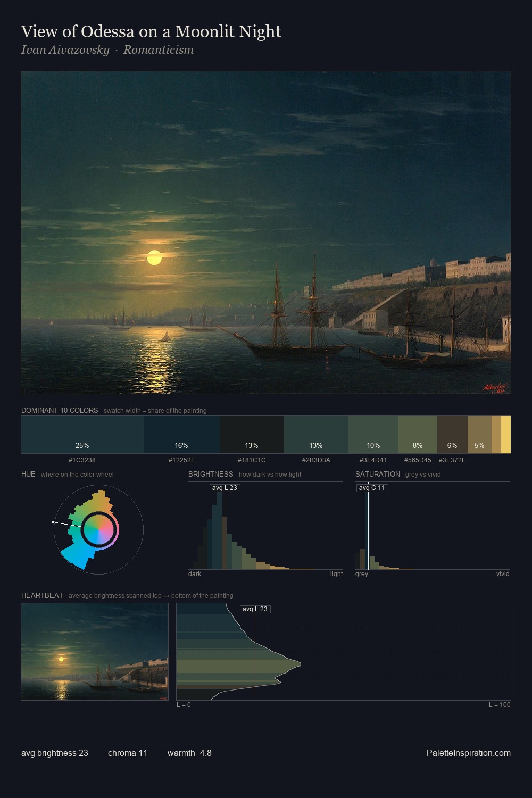The width and height of the screenshot is (532, 798).
Task: Click the hex code #3E372E
Action: 452,460
